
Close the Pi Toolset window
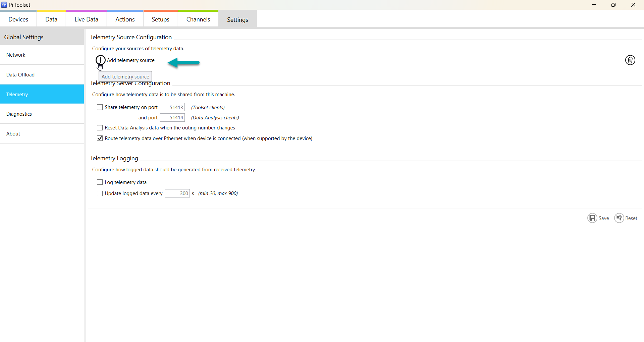633,5
